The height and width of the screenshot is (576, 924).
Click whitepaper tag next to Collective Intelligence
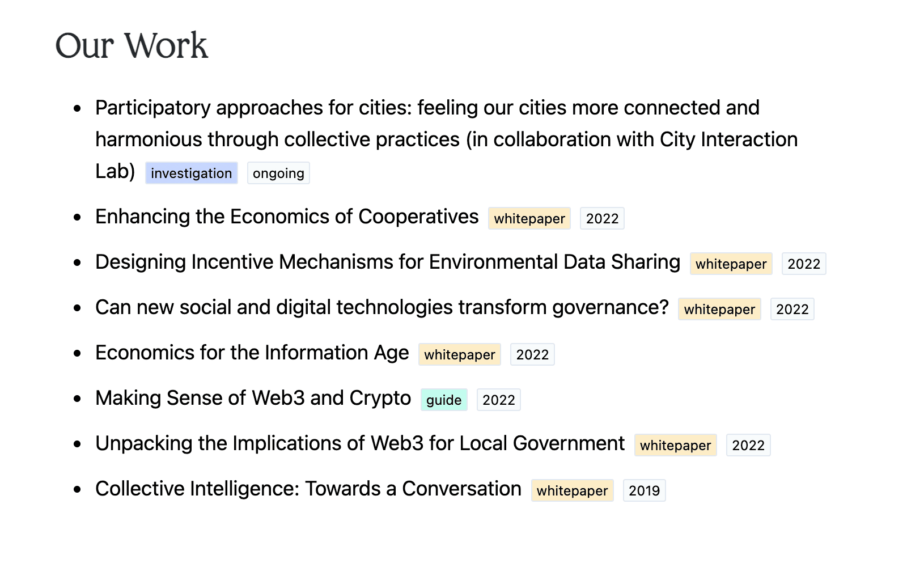[572, 491]
